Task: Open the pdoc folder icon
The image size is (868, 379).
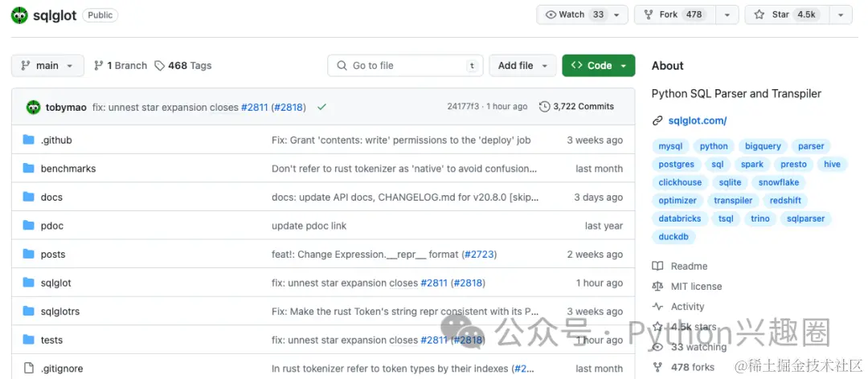Action: point(29,225)
